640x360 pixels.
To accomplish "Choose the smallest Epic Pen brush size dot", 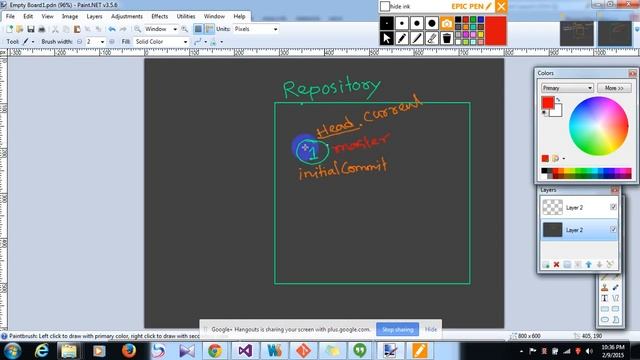I will (x=387, y=23).
